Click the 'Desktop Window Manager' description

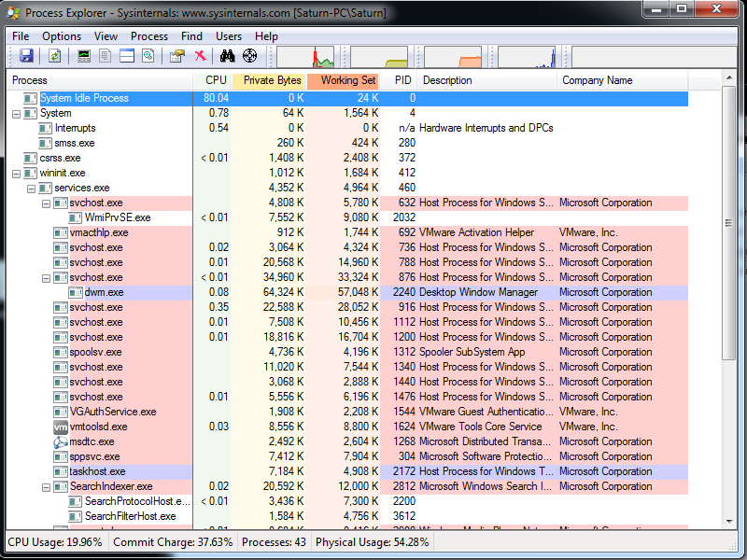point(478,292)
